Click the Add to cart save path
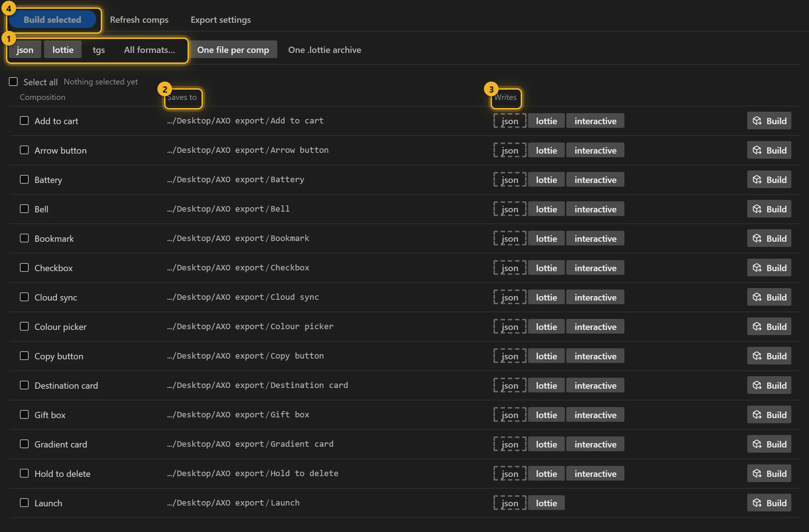This screenshot has width=809, height=532. click(245, 121)
